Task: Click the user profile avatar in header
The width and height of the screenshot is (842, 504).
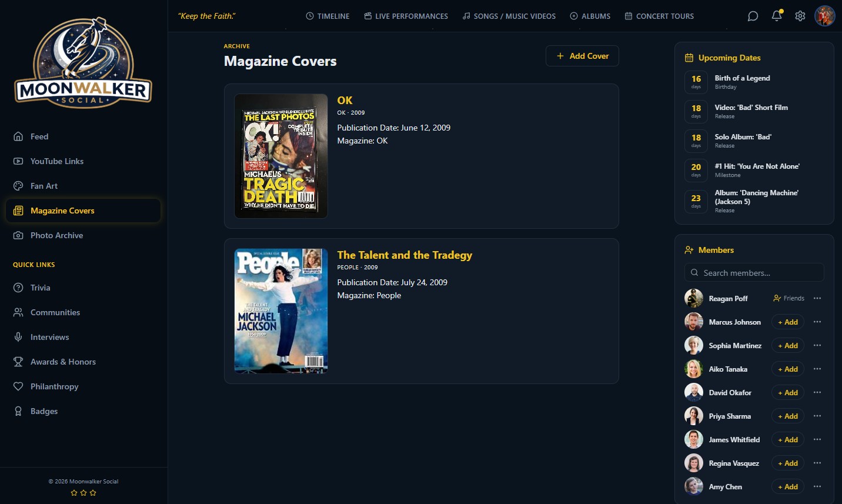Action: pos(824,16)
